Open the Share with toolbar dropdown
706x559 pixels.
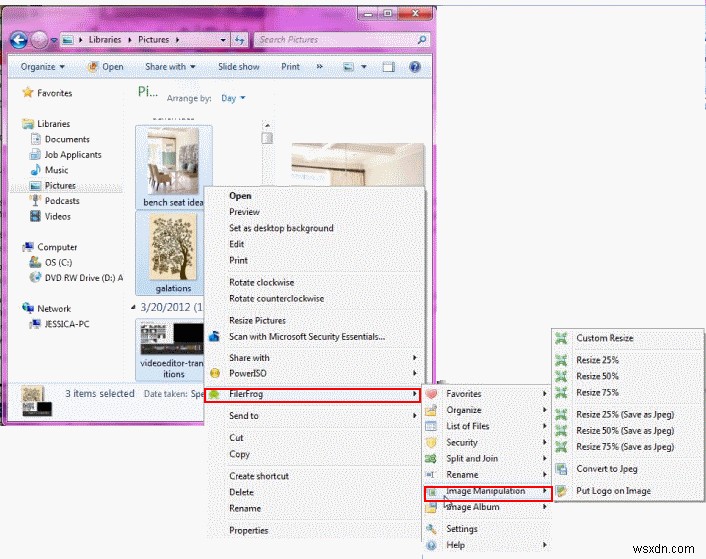(x=170, y=67)
